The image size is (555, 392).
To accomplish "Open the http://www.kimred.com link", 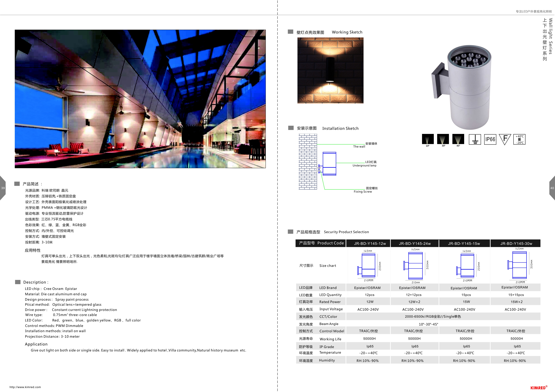I will pos(25,387).
